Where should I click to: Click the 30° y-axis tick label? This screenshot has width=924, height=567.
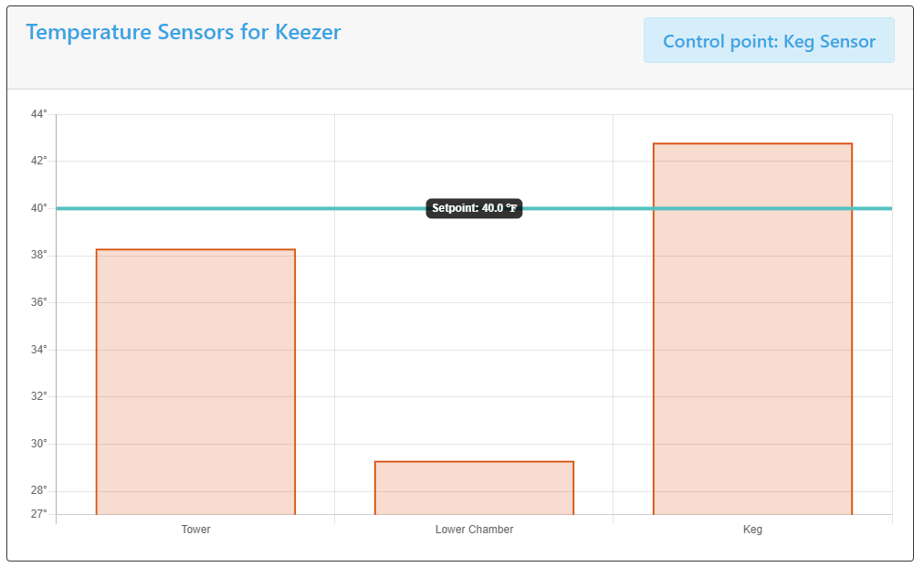39,443
